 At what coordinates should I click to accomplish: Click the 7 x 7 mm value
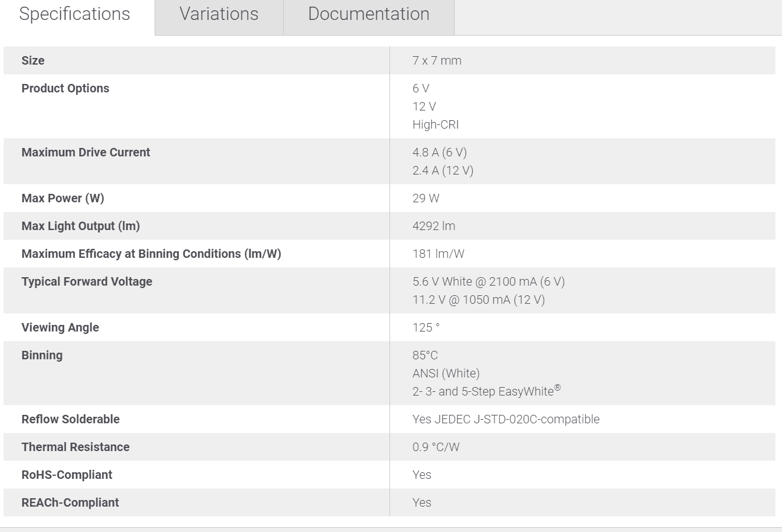[x=437, y=60]
